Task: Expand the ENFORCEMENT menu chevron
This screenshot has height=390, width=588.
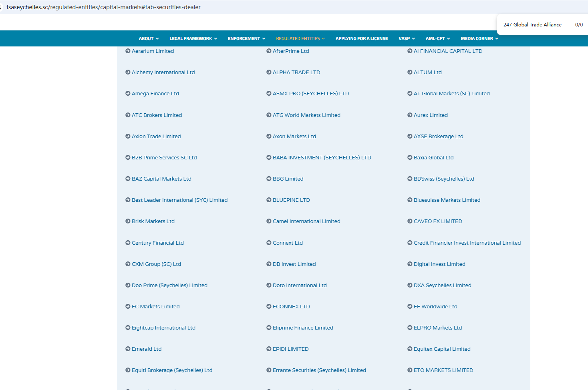Action: 264,39
